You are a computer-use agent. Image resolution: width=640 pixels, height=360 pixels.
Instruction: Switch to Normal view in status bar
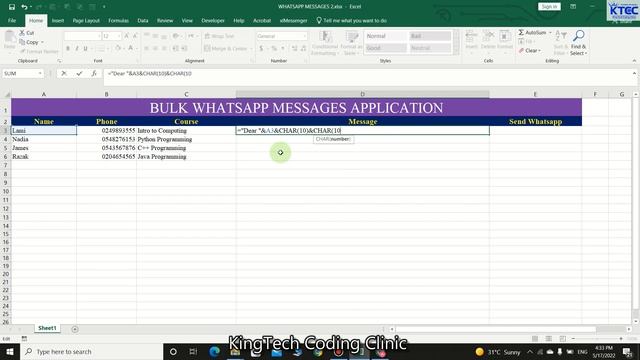coord(535,339)
